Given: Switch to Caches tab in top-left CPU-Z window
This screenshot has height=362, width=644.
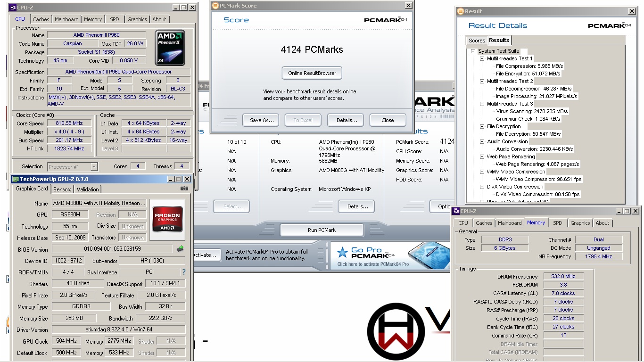Looking at the screenshot, I should click(41, 19).
